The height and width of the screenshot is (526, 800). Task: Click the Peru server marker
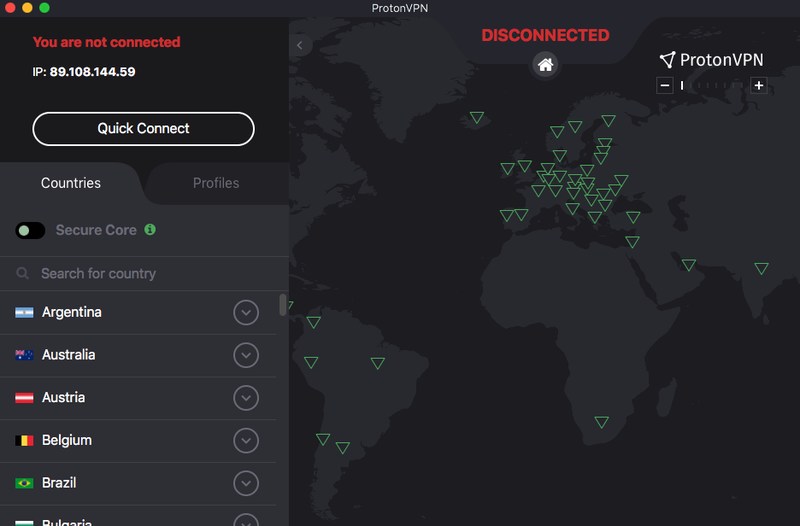[x=311, y=362]
